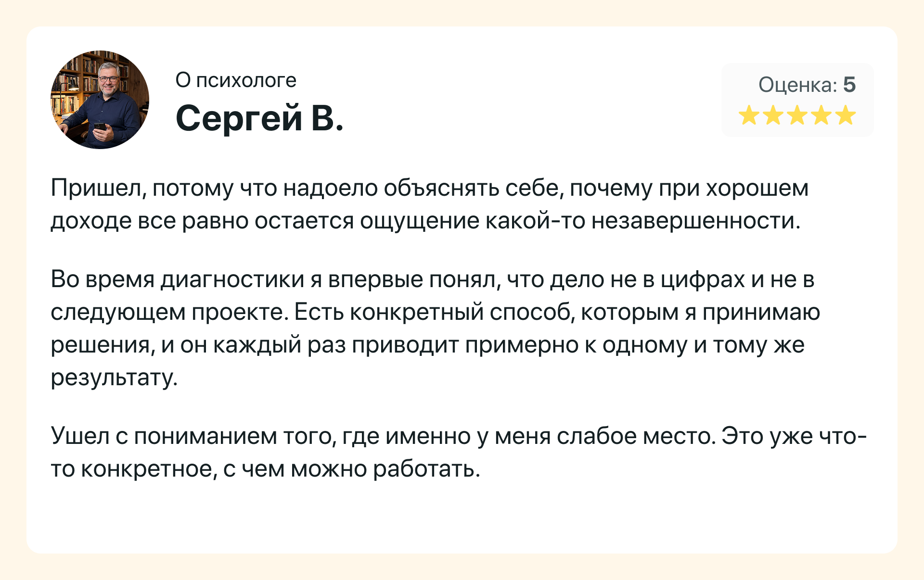Screen dimensions: 924x580
Task: Click the first rating star
Action: click(749, 115)
